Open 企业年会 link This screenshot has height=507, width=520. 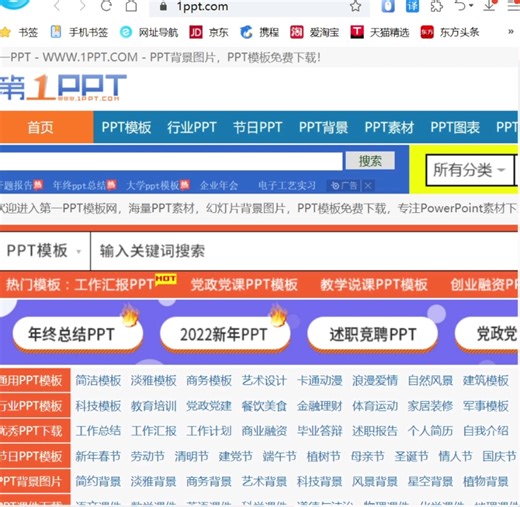219,185
